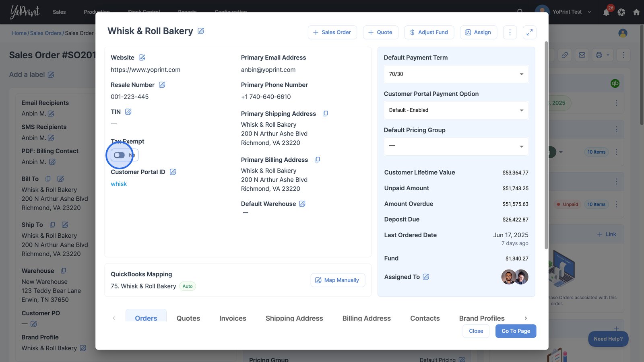Click the Website edit icon
The height and width of the screenshot is (362, 644).
click(x=142, y=58)
